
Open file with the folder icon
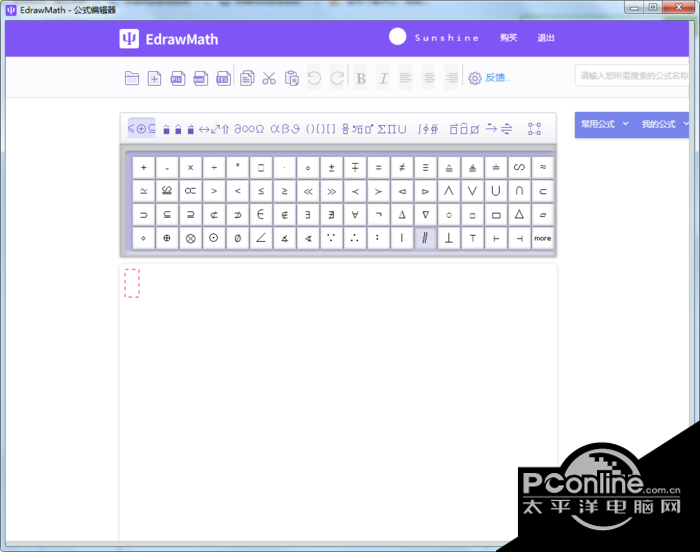[132, 78]
